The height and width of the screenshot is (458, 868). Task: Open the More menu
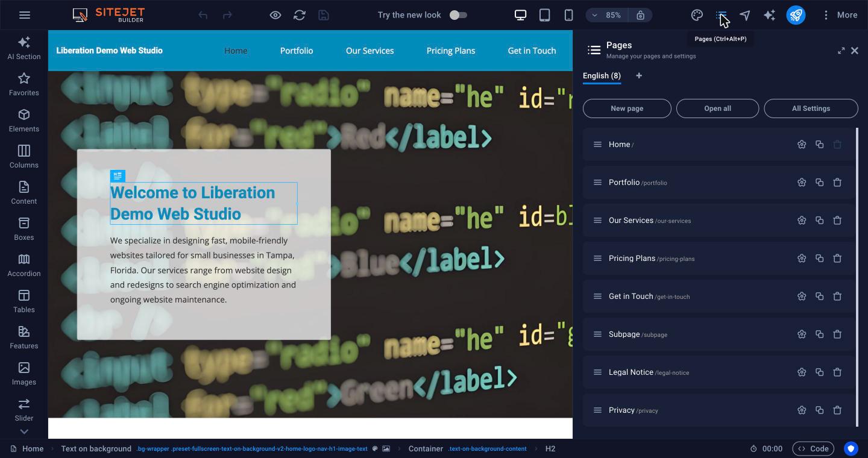coord(840,15)
